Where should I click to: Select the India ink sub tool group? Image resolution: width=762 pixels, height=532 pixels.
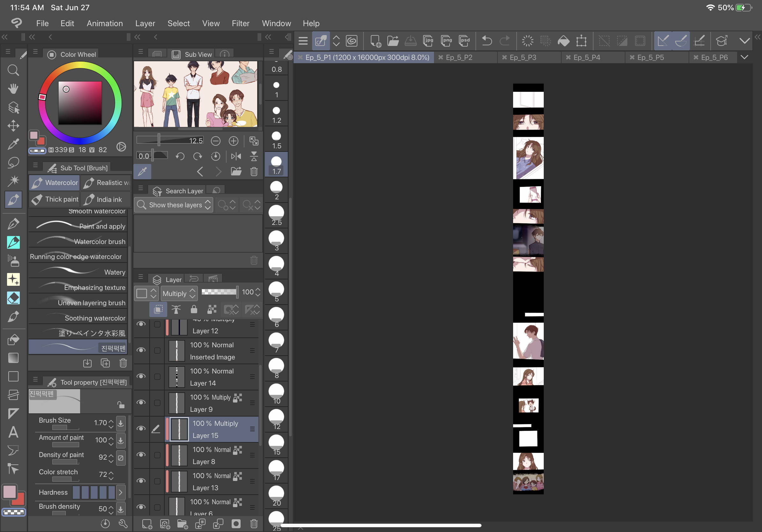pyautogui.click(x=106, y=199)
